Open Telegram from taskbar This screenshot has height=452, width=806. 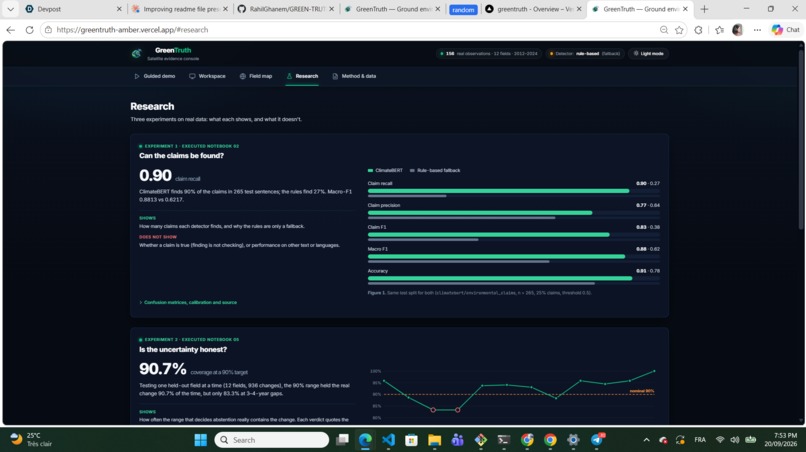click(x=597, y=440)
